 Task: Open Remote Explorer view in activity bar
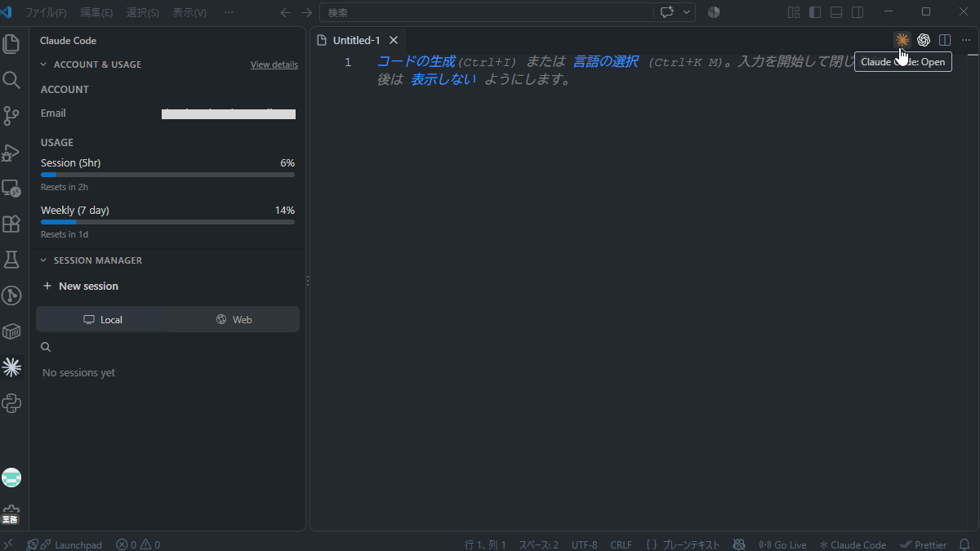[x=11, y=188]
